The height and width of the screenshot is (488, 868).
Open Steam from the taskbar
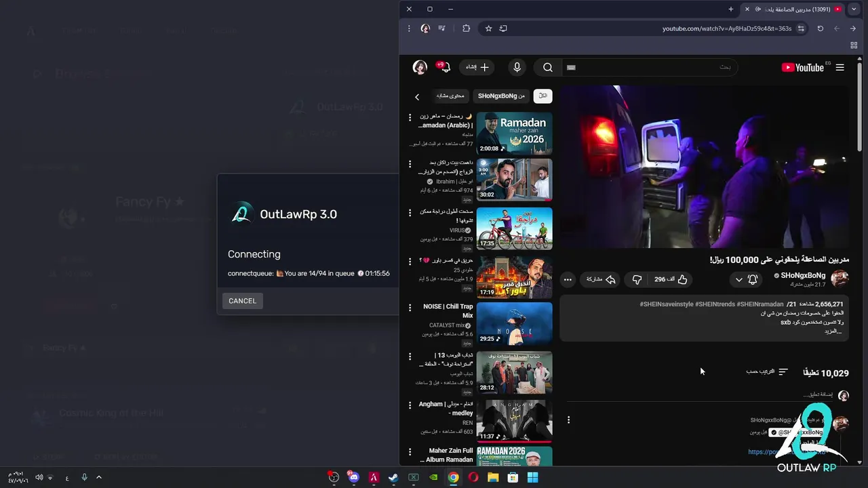pyautogui.click(x=393, y=477)
